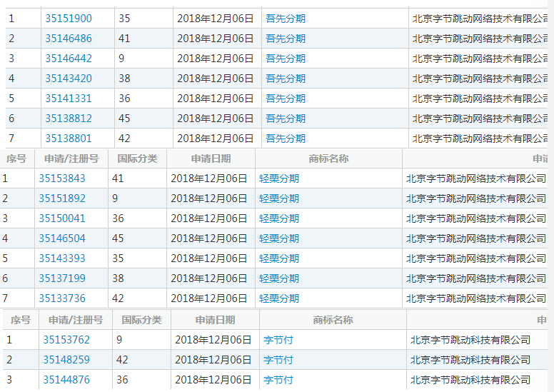554x392 pixels.
Task: Open application number 35146442
Action: pos(69,59)
